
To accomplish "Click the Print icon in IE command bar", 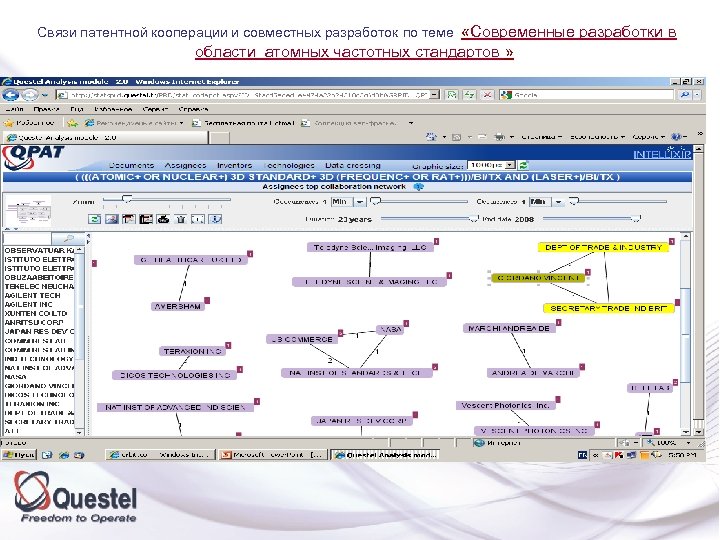I will [x=499, y=137].
